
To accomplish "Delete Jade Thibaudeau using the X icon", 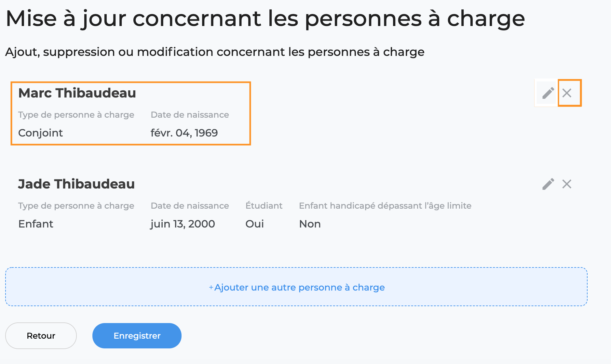I will [x=567, y=184].
